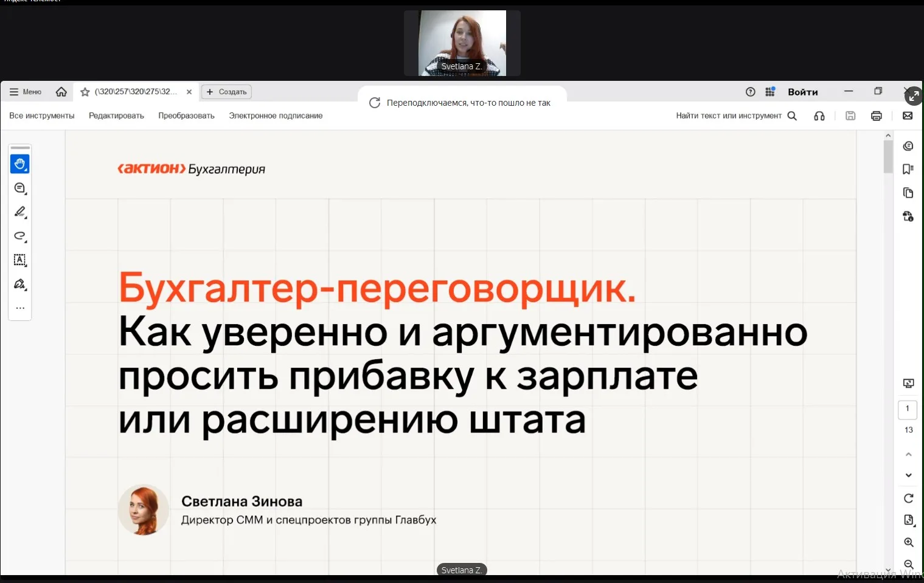The height and width of the screenshot is (583, 924).
Task: Open the Меню hamburger menu
Action: (26, 92)
